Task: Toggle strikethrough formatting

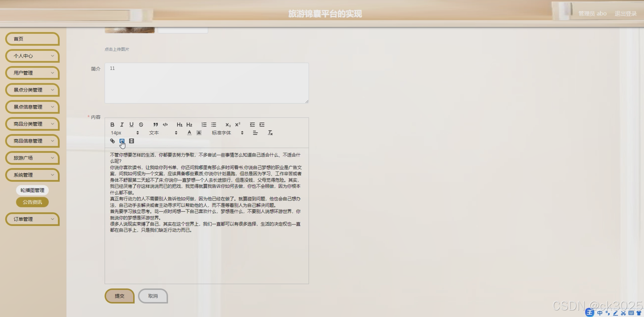Action: click(x=141, y=124)
